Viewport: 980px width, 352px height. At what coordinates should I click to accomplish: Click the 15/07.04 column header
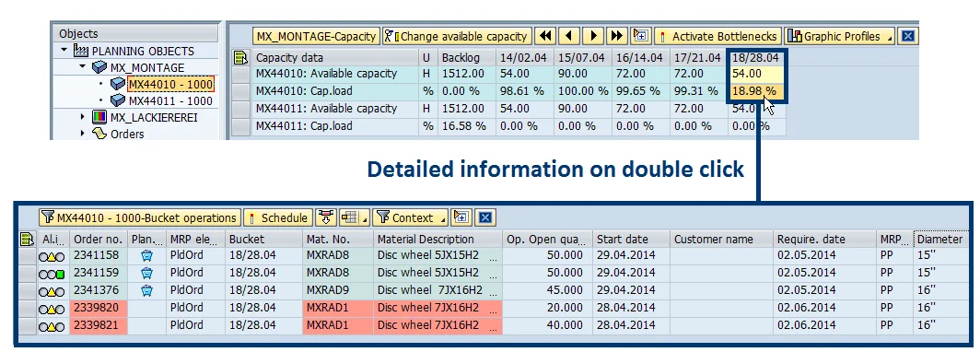583,58
